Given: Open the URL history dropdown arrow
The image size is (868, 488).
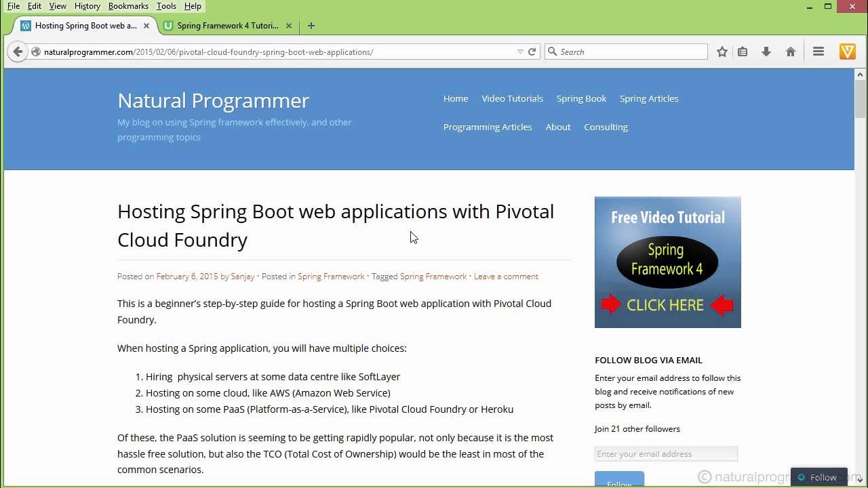Looking at the screenshot, I should point(520,52).
